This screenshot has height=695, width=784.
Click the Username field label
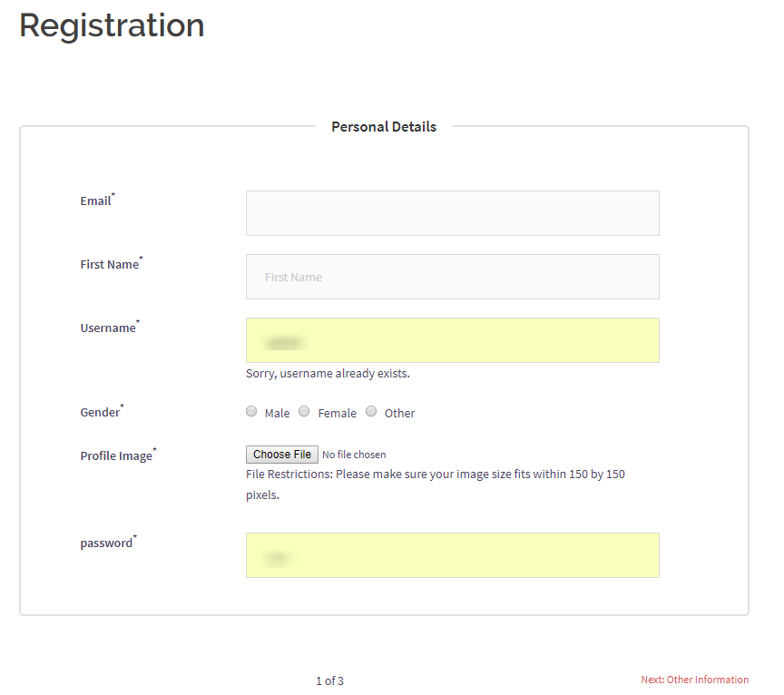pos(108,328)
